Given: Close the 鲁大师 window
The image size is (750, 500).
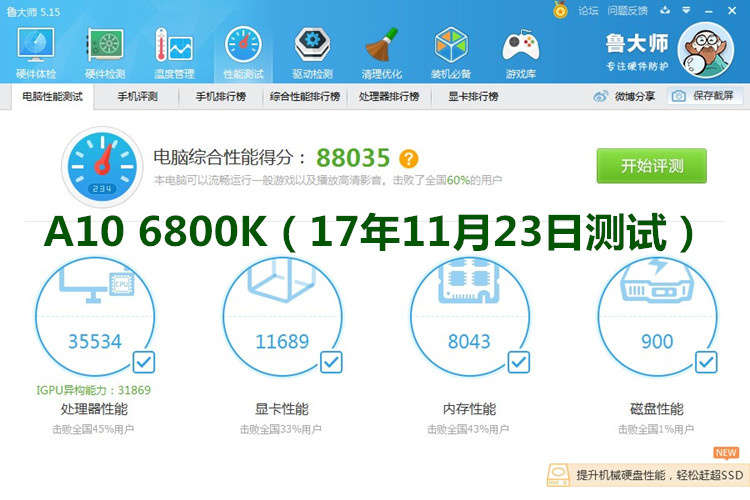Looking at the screenshot, I should (732, 11).
